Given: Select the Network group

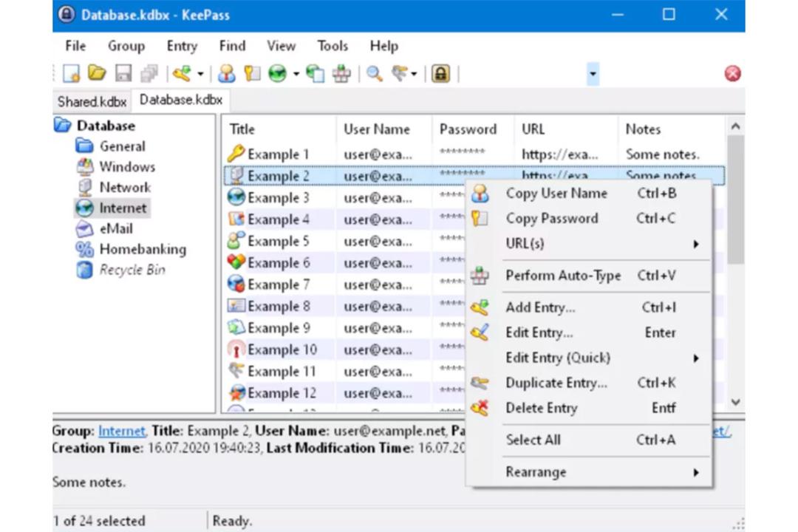Looking at the screenshot, I should (x=125, y=188).
